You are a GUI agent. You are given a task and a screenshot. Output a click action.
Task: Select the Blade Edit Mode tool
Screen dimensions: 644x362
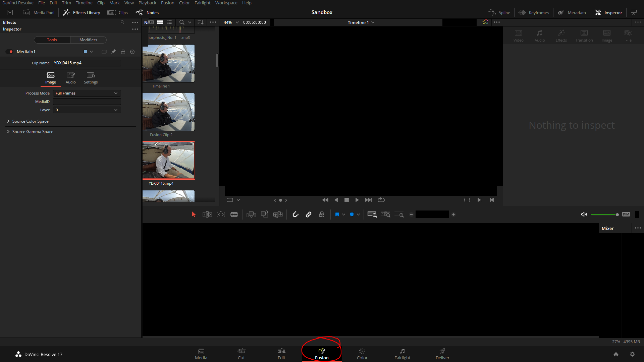pyautogui.click(x=234, y=215)
